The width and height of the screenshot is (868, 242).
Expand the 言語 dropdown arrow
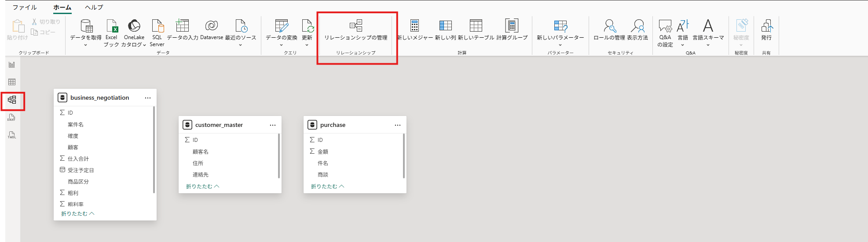[x=683, y=45]
